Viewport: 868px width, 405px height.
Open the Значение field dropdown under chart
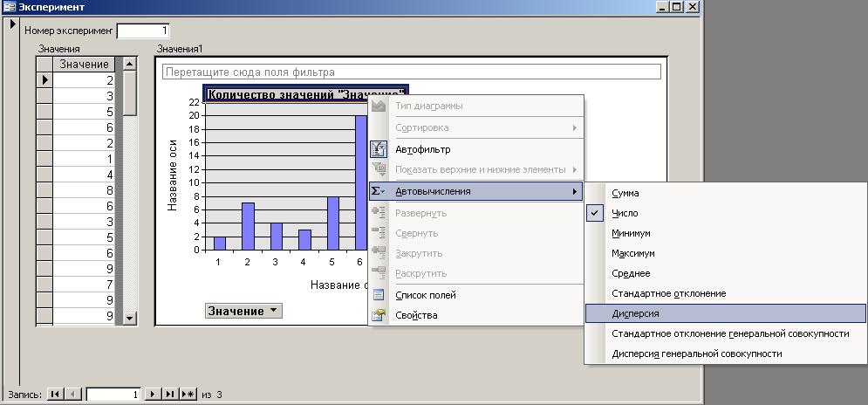point(273,310)
